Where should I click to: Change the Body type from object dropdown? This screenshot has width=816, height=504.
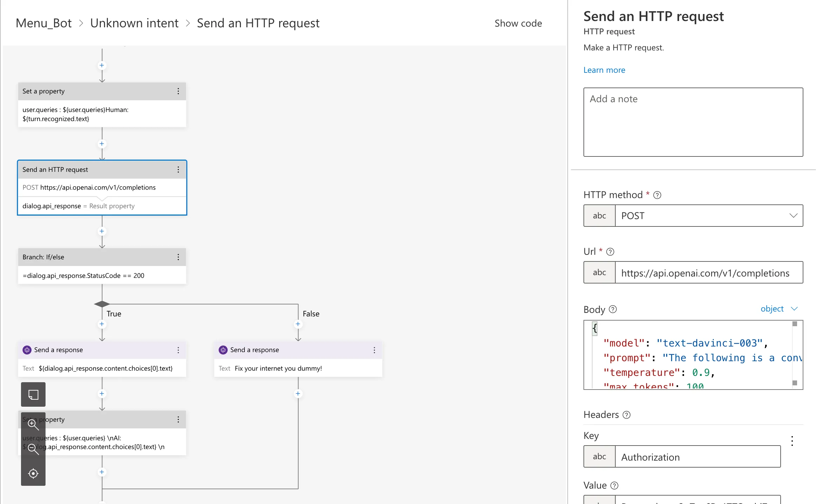(779, 309)
